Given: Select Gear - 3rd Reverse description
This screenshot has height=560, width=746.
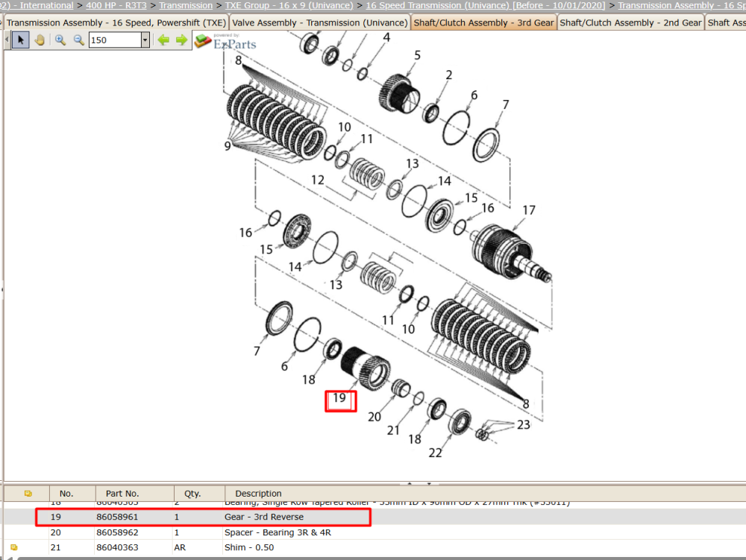Looking at the screenshot, I should coord(264,517).
